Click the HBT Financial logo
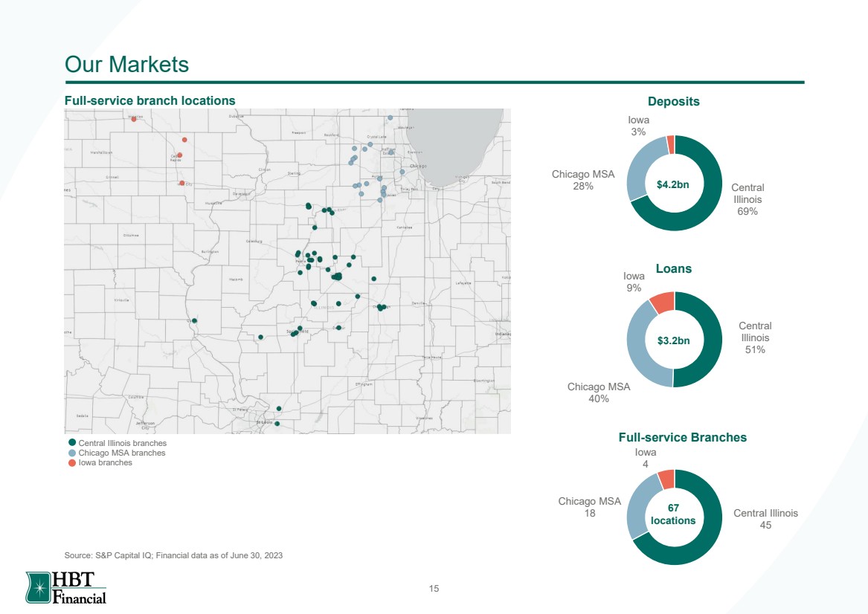The height and width of the screenshot is (614, 868). click(66, 587)
